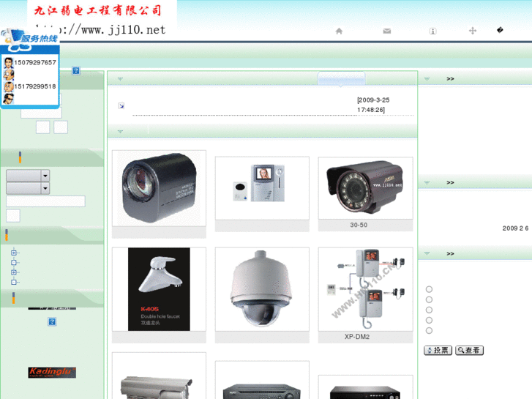Open the zoom lens product thumbnail
The image size is (532, 399).
[x=159, y=188]
